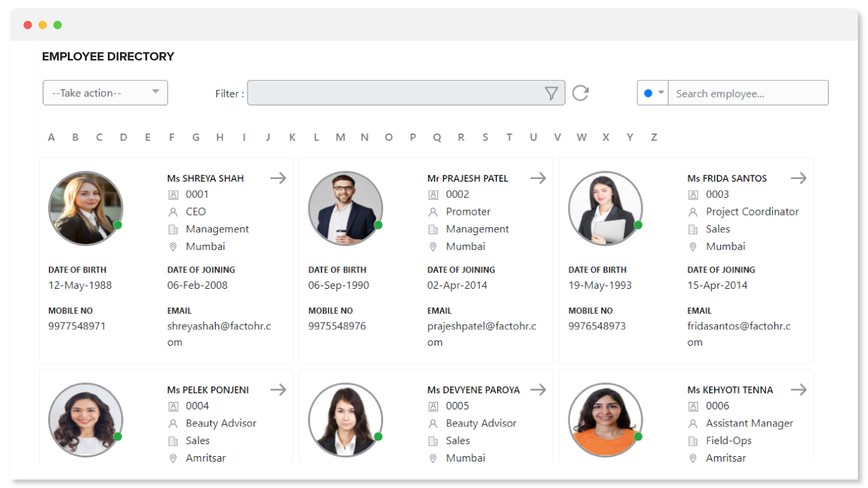Click Shreya Shah's profile photo
The height and width of the screenshot is (488, 868).
pyautogui.click(x=85, y=208)
